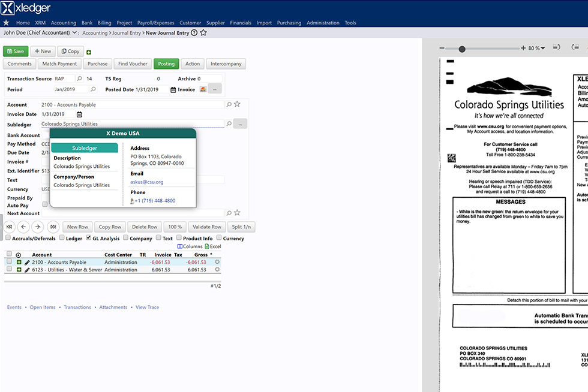Viewport: 588px width, 392px height.
Task: Click the Account field showing 2100 - Accounts Payable
Action: coord(133,104)
